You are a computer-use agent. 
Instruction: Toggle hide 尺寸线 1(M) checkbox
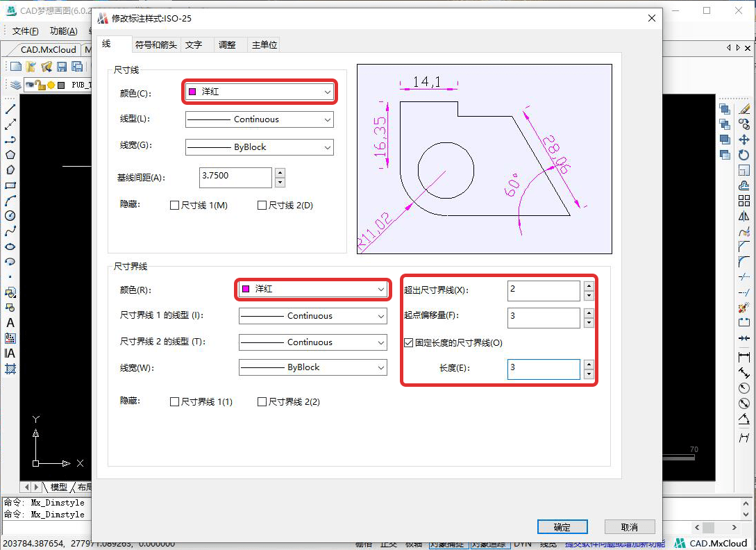coord(174,205)
